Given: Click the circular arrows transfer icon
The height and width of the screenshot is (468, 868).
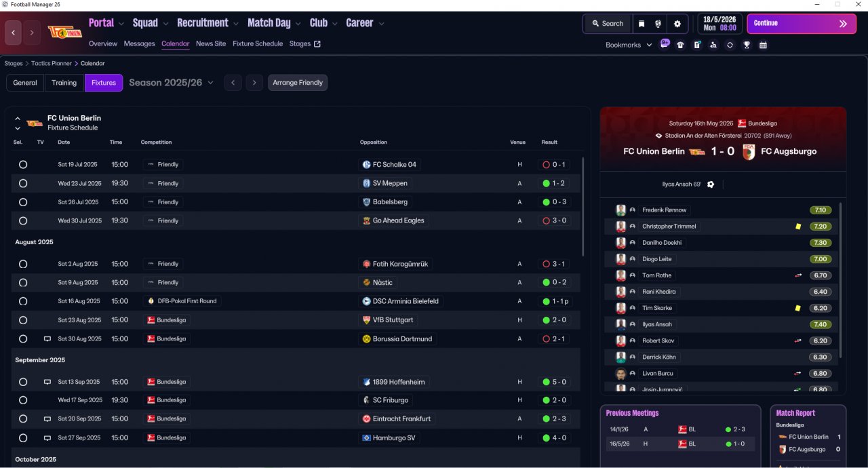Looking at the screenshot, I should pyautogui.click(x=730, y=45).
